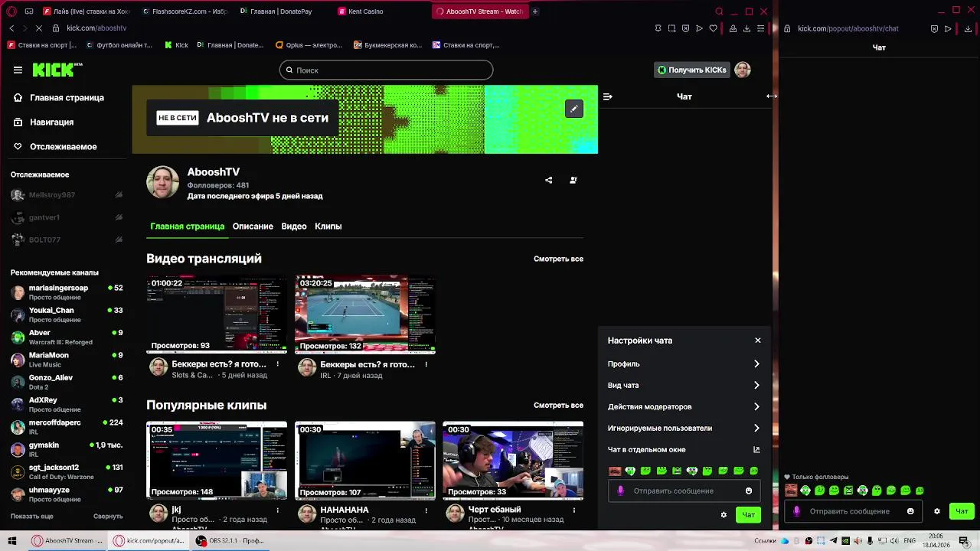Open the 03:20:25 tennis stream thumbnail
Viewport: 980px width, 551px height.
click(365, 315)
